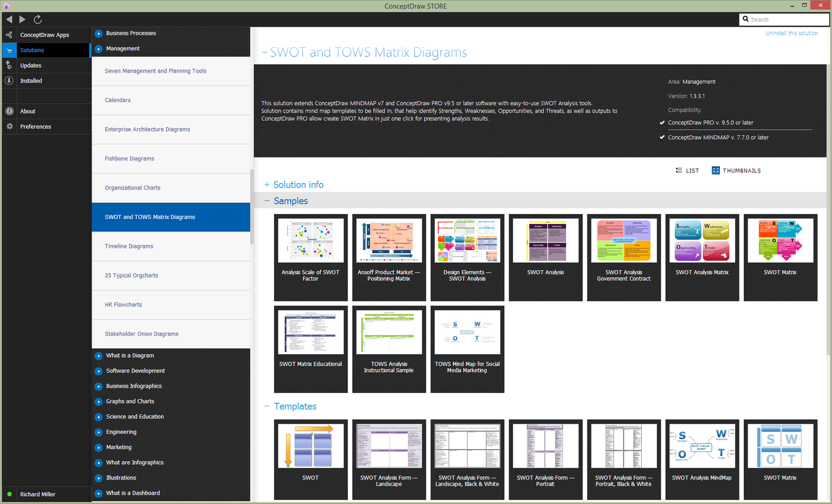This screenshot has width=832, height=504.
Task: Expand the Business Infographics category
Action: 99,386
